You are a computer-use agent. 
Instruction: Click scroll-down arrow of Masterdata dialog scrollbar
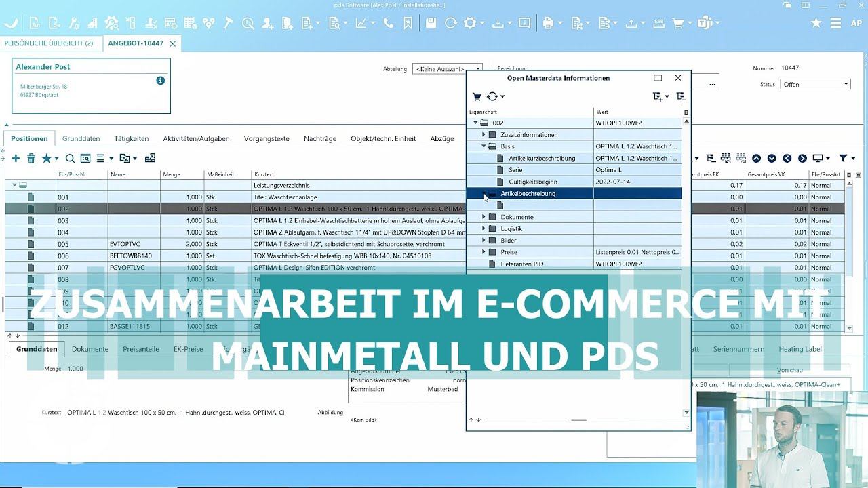coord(686,412)
